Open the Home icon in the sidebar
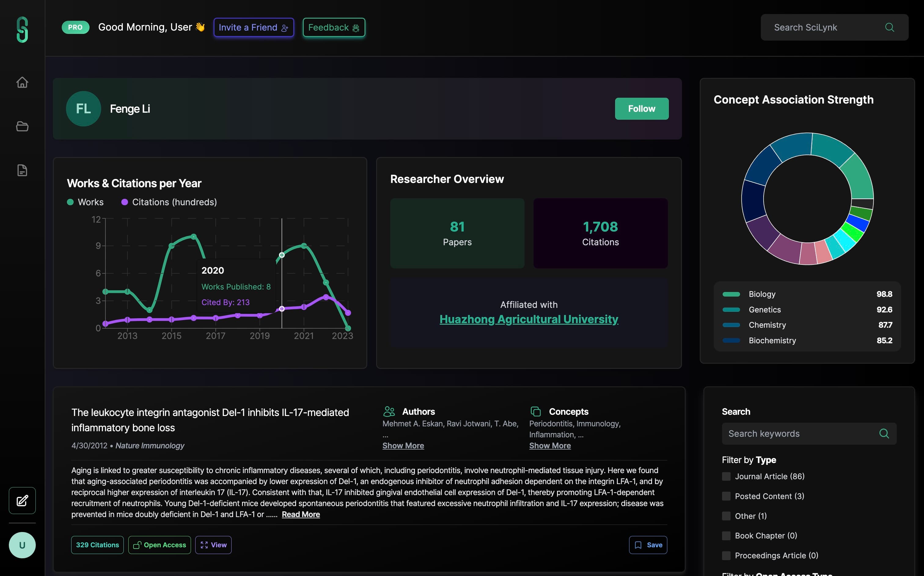This screenshot has height=576, width=924. (22, 82)
